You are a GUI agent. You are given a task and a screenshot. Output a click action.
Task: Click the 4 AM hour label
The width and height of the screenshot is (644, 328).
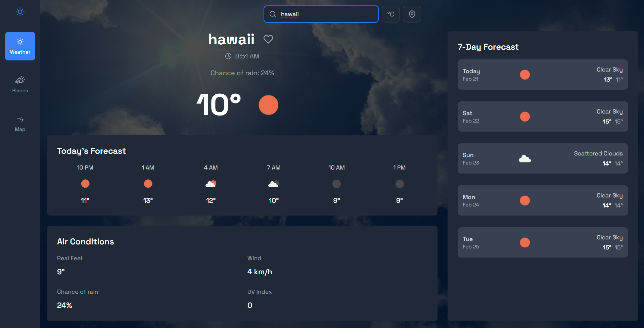(x=211, y=168)
